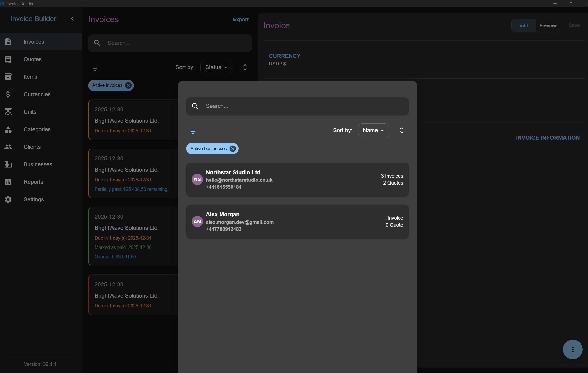Open the filter icon in business picker

click(x=193, y=131)
